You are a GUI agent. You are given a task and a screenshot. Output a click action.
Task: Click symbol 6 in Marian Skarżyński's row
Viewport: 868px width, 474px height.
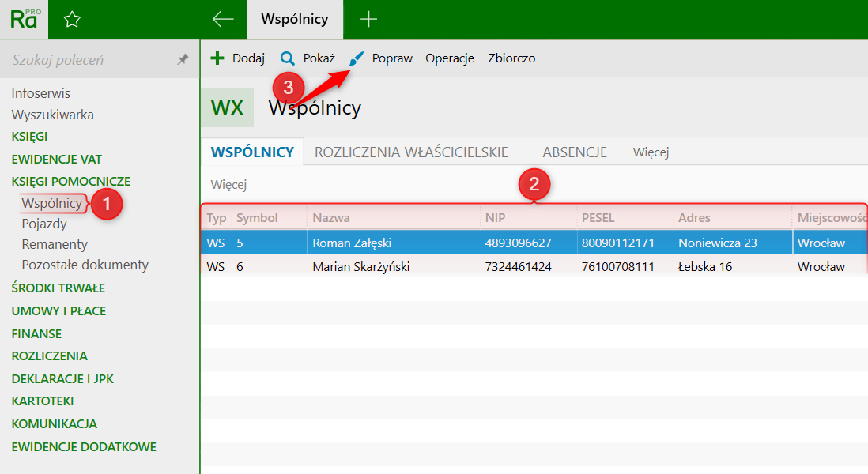coord(240,266)
